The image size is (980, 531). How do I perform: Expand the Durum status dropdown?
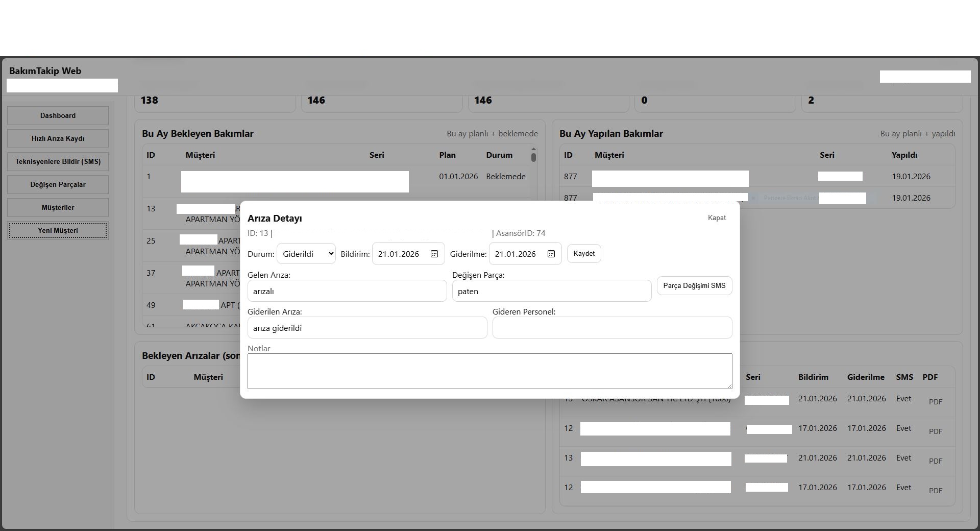(306, 254)
